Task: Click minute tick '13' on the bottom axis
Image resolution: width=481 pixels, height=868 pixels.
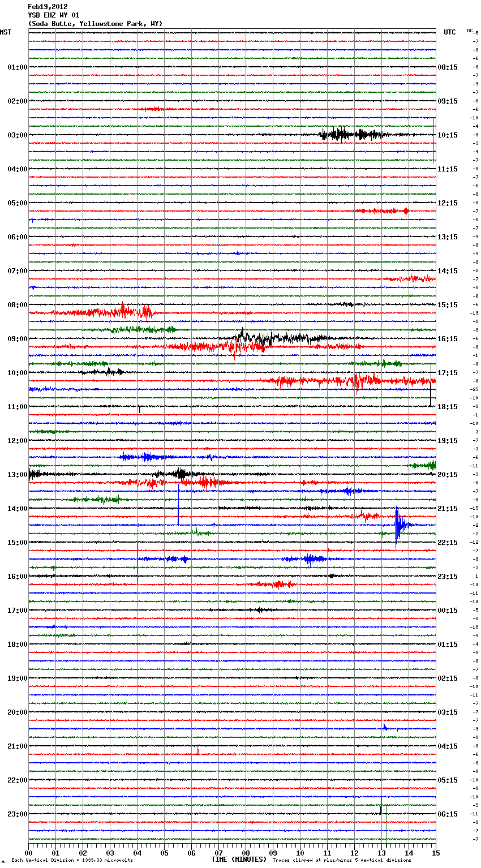Action: click(x=381, y=853)
